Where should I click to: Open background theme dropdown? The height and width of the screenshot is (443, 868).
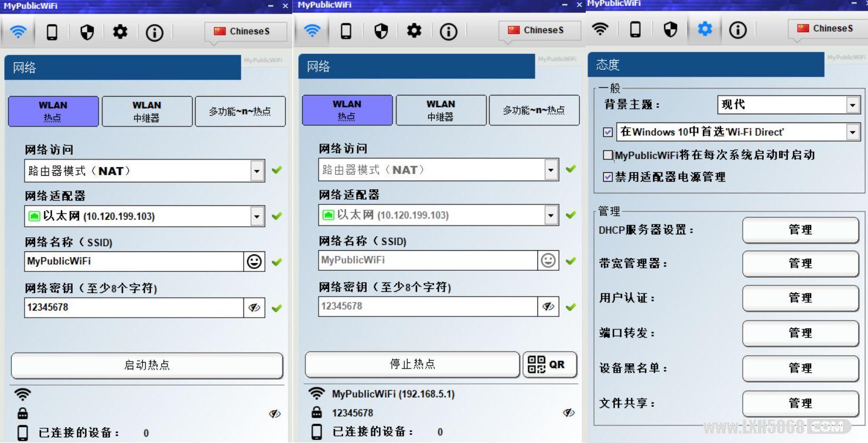853,105
